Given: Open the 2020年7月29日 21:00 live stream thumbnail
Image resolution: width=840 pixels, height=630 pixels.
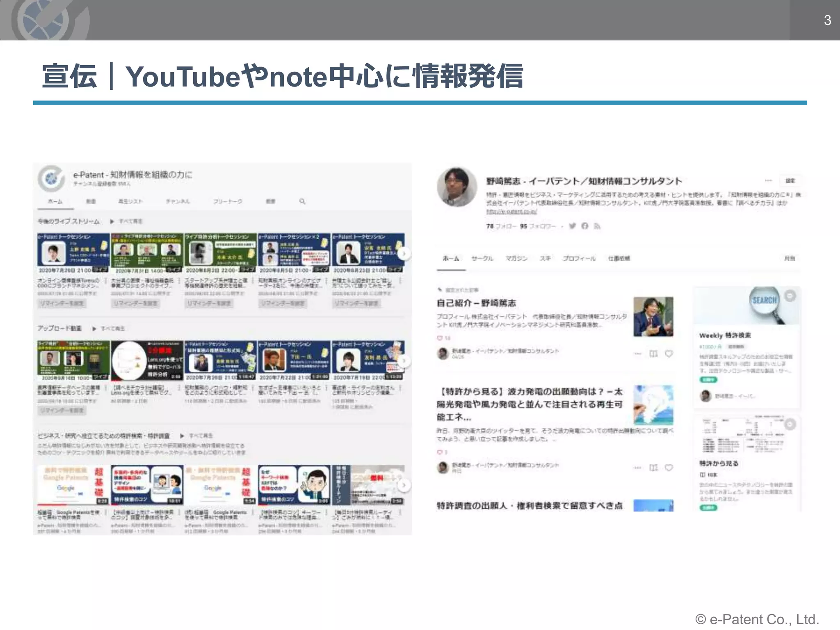Looking at the screenshot, I should 73,253.
